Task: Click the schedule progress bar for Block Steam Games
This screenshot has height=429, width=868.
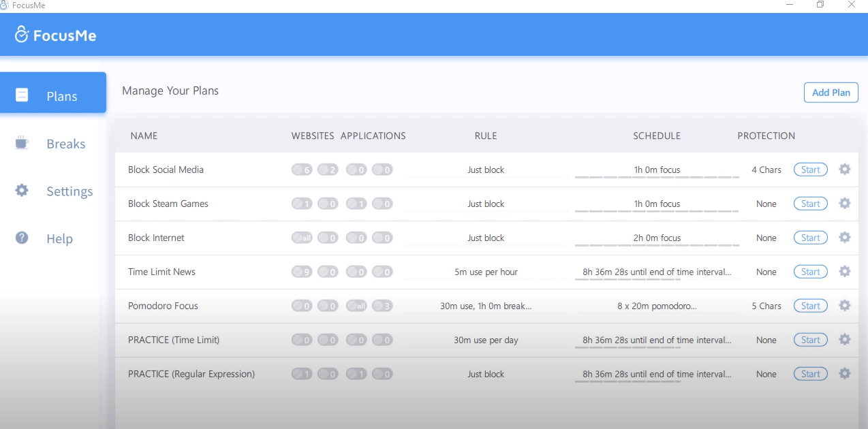Action: coord(657,211)
